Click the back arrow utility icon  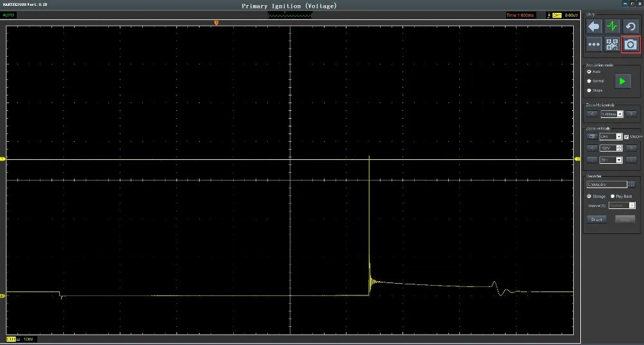[x=594, y=26]
